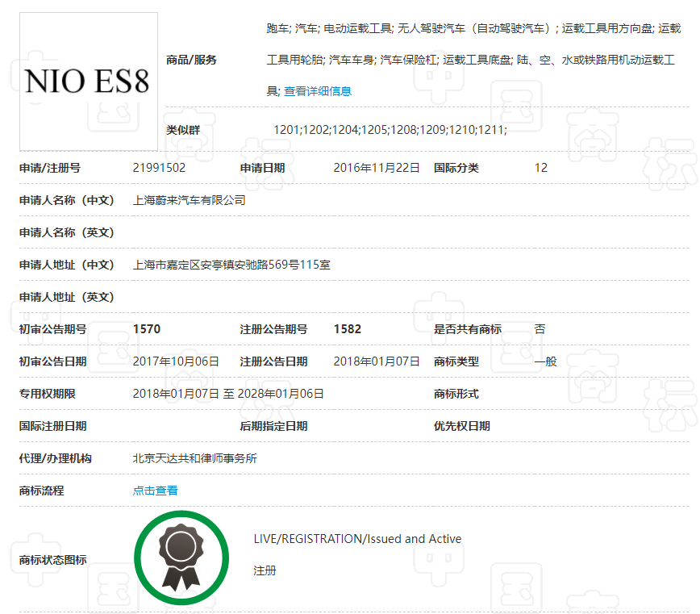Image resolution: width=700 pixels, height=614 pixels.
Task: Click preliminary gazette number 1570
Action: (x=144, y=329)
